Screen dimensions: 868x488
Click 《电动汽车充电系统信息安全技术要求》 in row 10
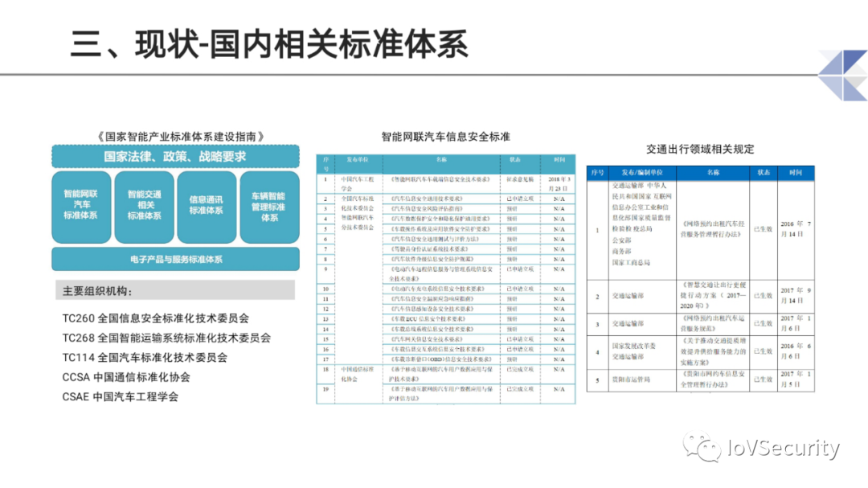pyautogui.click(x=437, y=289)
